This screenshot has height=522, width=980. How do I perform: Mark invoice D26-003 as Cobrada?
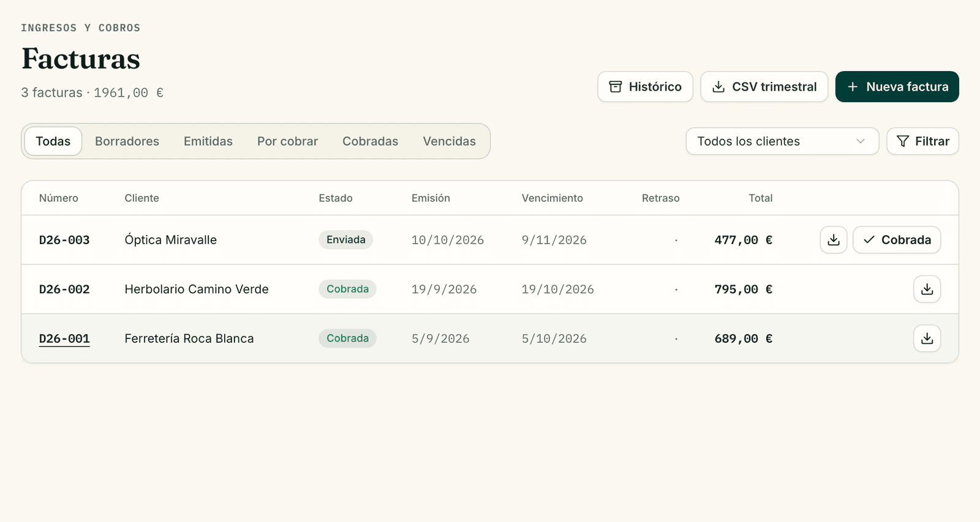(x=897, y=240)
